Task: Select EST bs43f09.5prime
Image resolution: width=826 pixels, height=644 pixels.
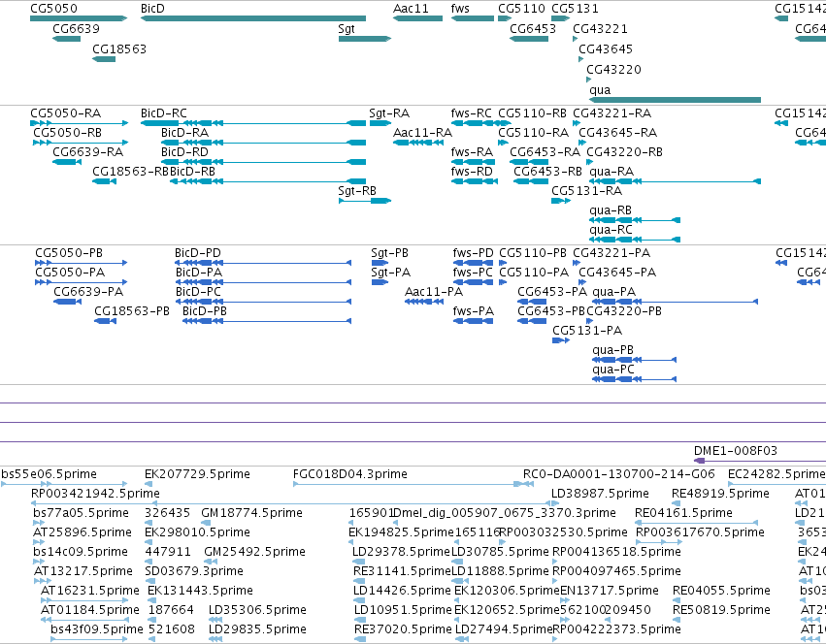Action: tap(89, 639)
